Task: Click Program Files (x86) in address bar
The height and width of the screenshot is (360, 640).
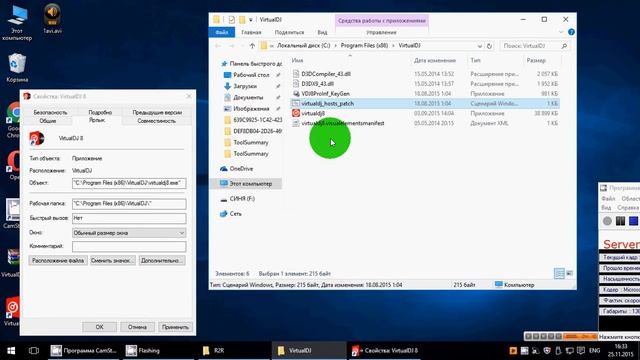Action: click(364, 46)
